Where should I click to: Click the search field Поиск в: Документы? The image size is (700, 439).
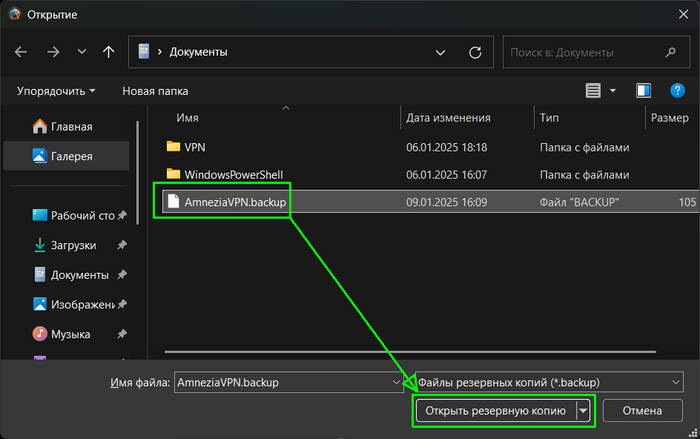pyautogui.click(x=596, y=52)
